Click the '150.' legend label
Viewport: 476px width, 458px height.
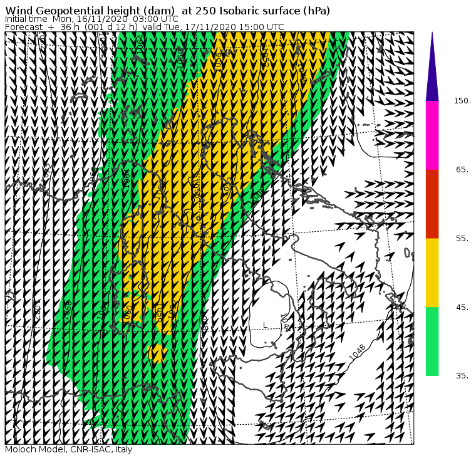coord(462,100)
